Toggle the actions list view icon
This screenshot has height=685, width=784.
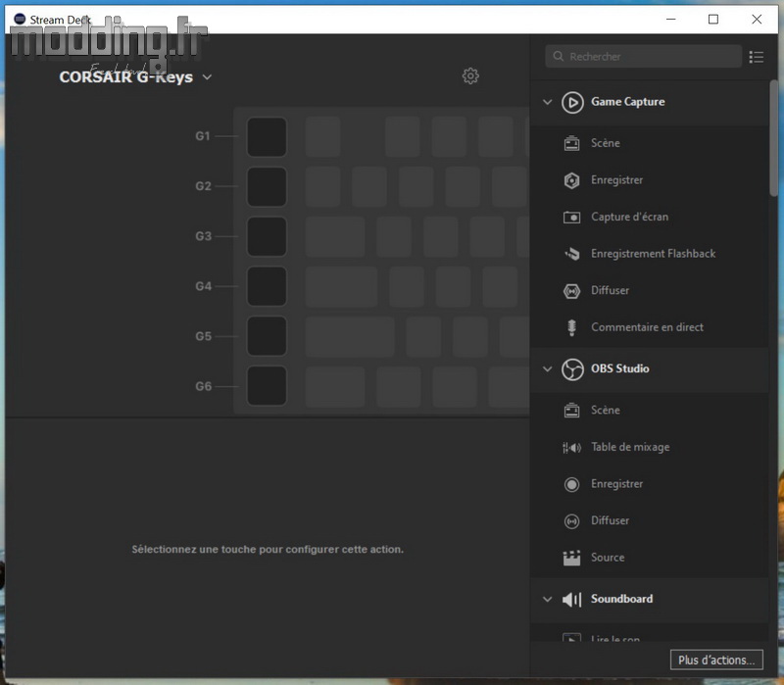(756, 57)
